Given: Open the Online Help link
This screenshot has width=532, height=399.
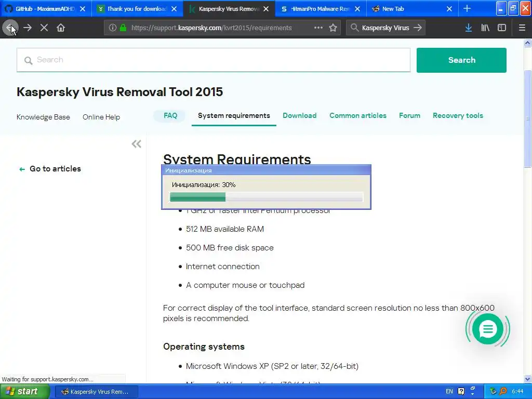Looking at the screenshot, I should click(x=101, y=117).
